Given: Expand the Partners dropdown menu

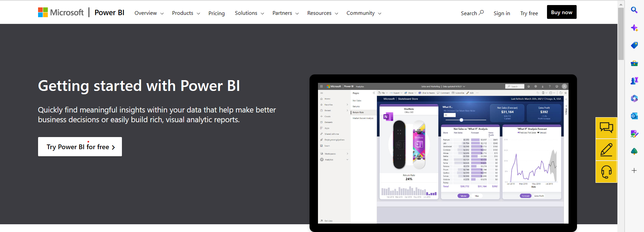Looking at the screenshot, I should pos(286,13).
